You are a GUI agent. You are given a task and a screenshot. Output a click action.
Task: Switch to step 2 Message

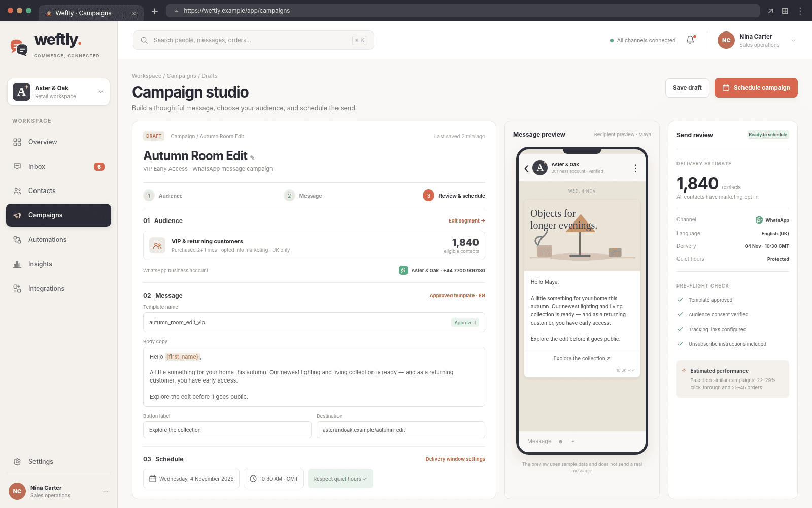tap(303, 196)
